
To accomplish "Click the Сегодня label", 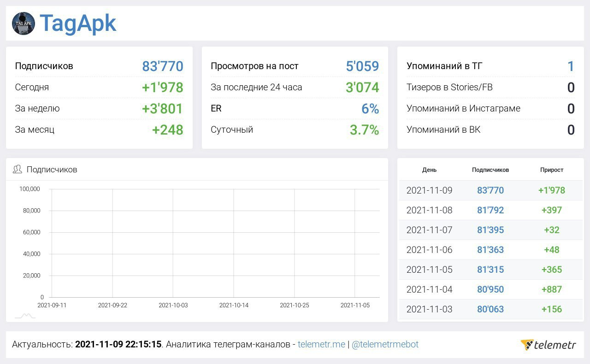I will tap(32, 87).
